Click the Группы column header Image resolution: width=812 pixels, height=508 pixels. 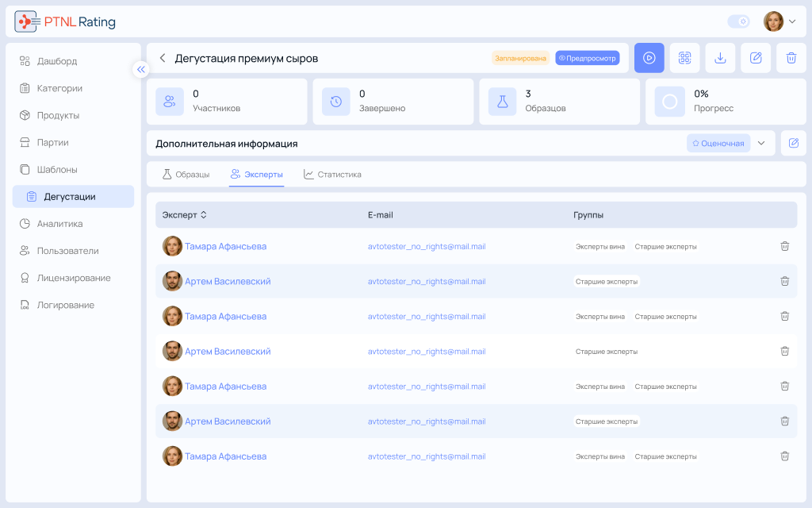point(588,214)
